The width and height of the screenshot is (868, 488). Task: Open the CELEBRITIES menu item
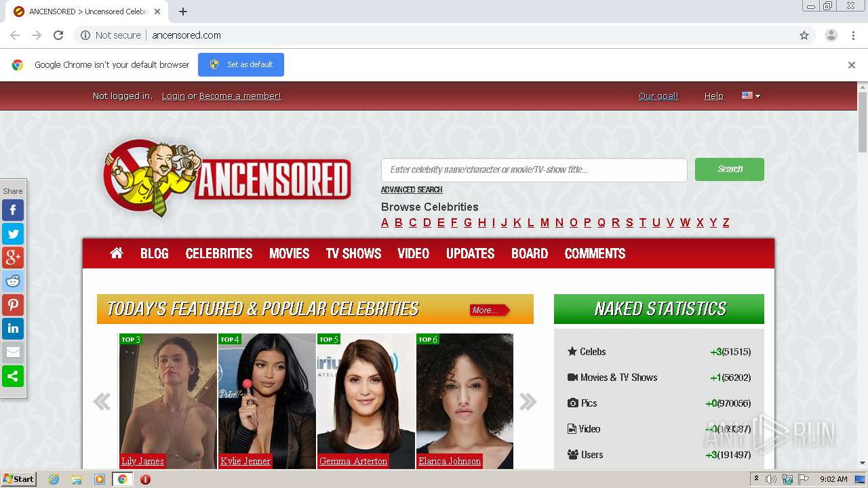219,253
